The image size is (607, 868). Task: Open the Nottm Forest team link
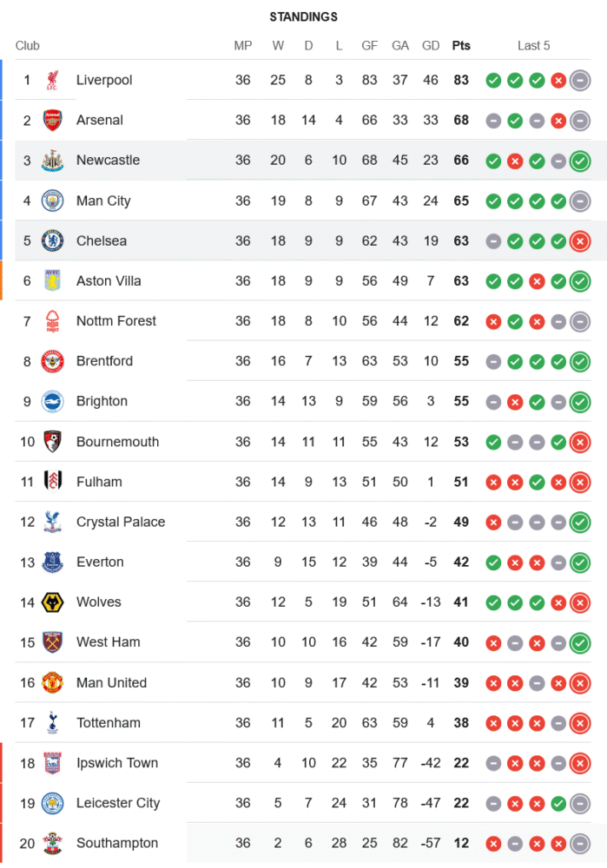click(116, 321)
